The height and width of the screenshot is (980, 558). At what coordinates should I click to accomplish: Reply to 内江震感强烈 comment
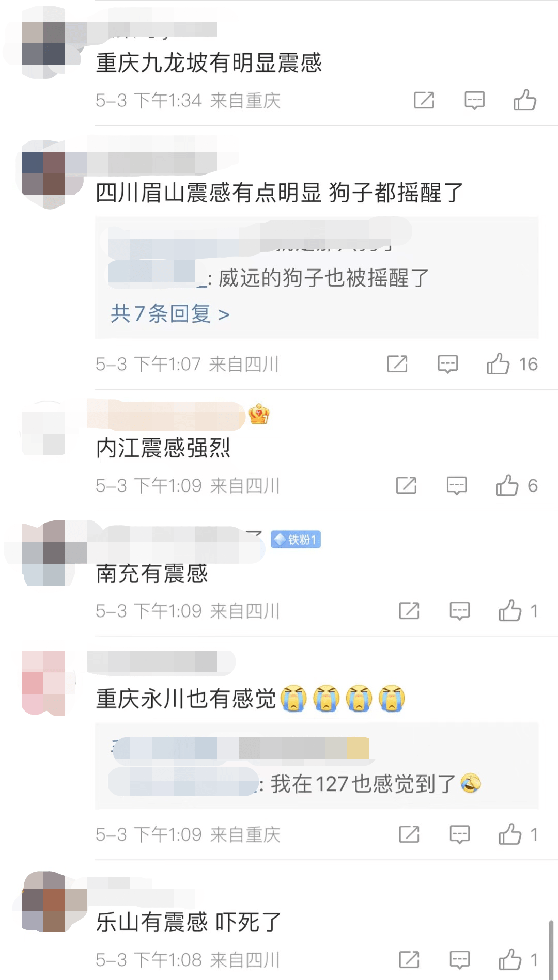click(456, 485)
